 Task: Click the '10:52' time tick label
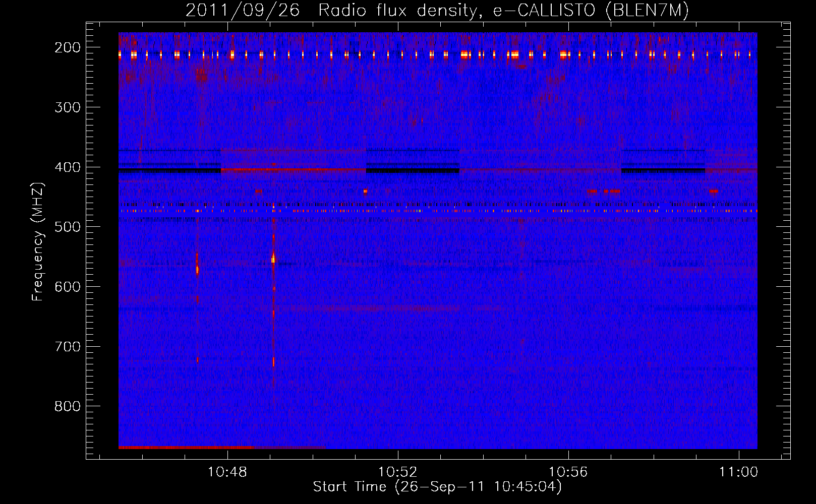(398, 472)
